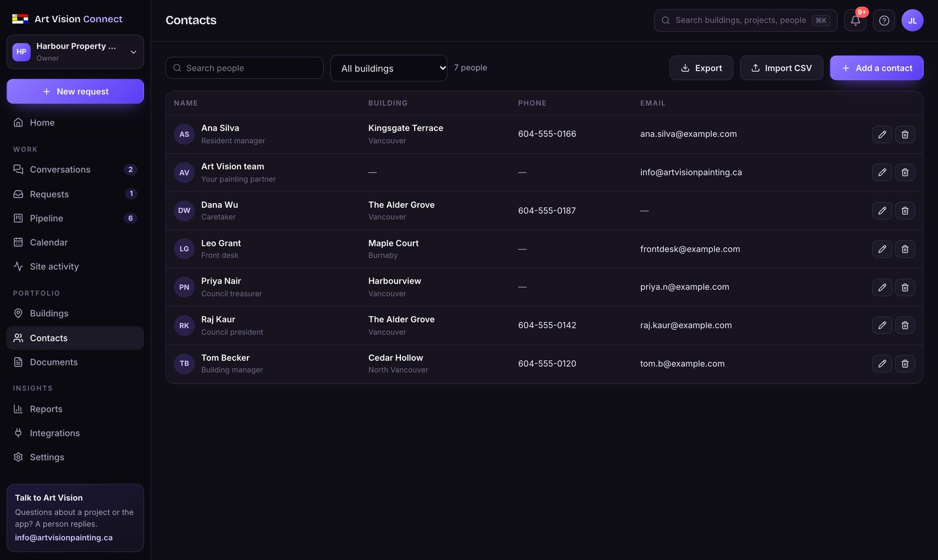Open edit for Priya Nair
The image size is (938, 560).
pos(882,287)
